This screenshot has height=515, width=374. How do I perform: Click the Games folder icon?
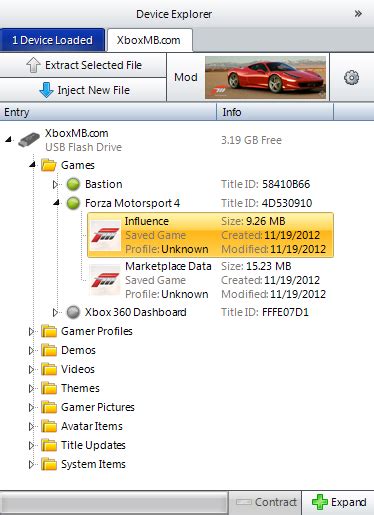[49, 165]
